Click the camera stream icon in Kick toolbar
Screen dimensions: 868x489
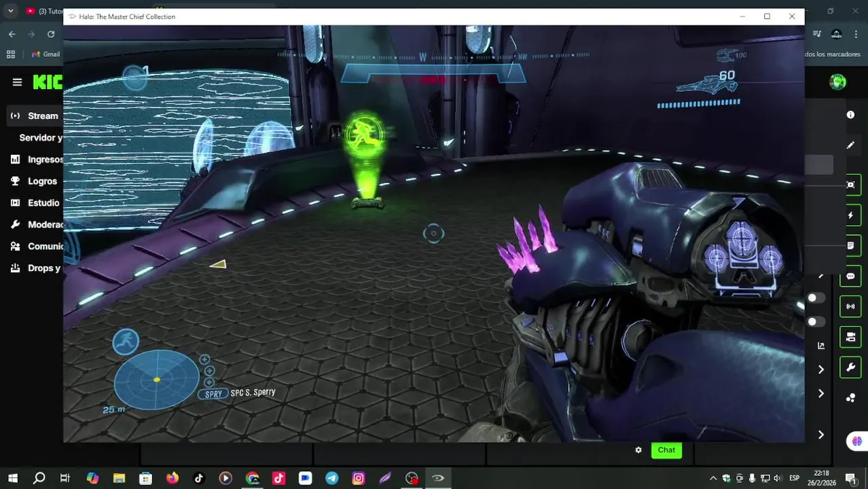(850, 337)
